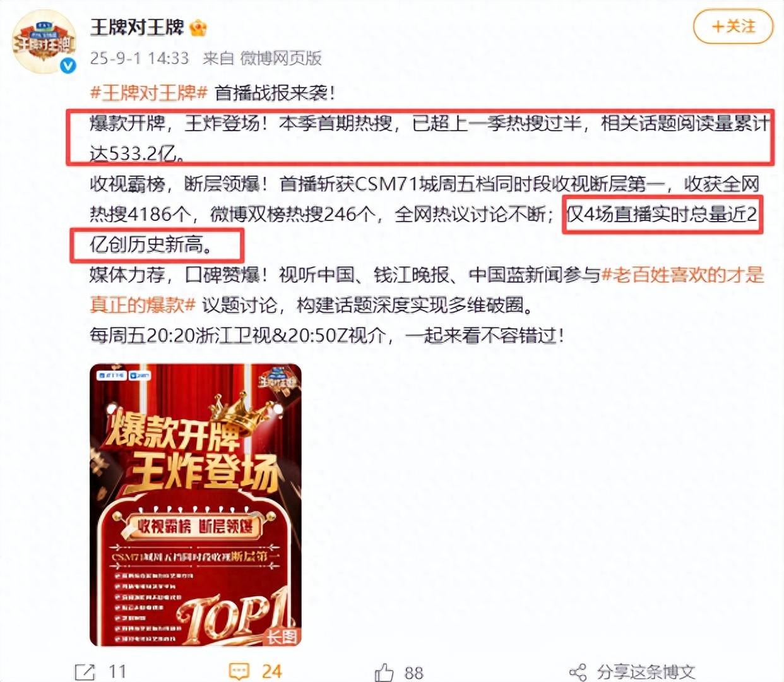The width and height of the screenshot is (784, 682).
Task: Click the like count 88
Action: 413,673
